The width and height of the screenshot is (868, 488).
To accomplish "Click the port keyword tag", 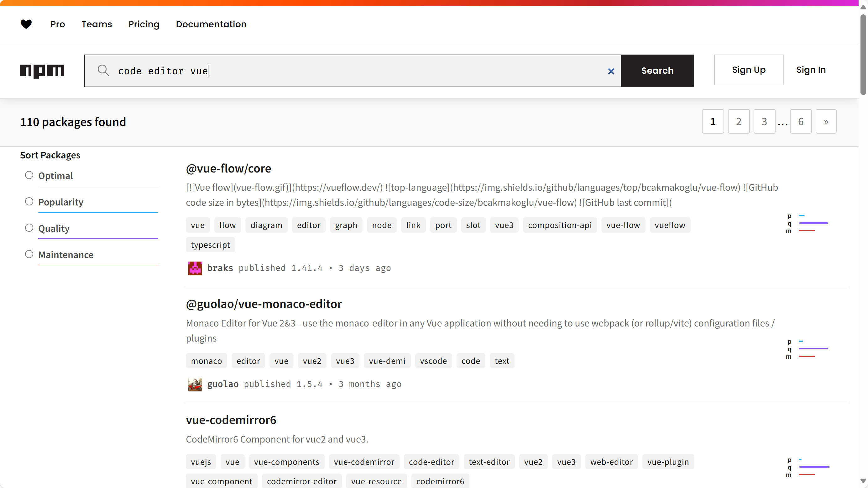I will click(443, 225).
